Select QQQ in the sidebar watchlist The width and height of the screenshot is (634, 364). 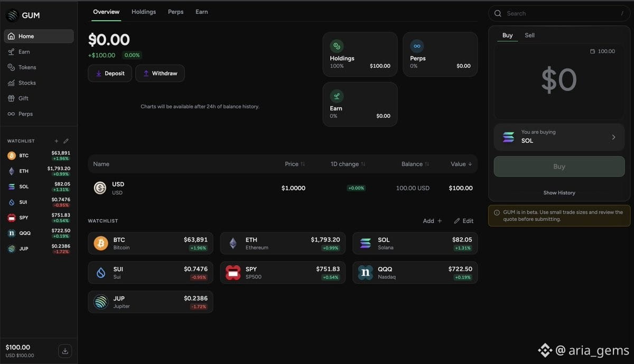coord(39,233)
